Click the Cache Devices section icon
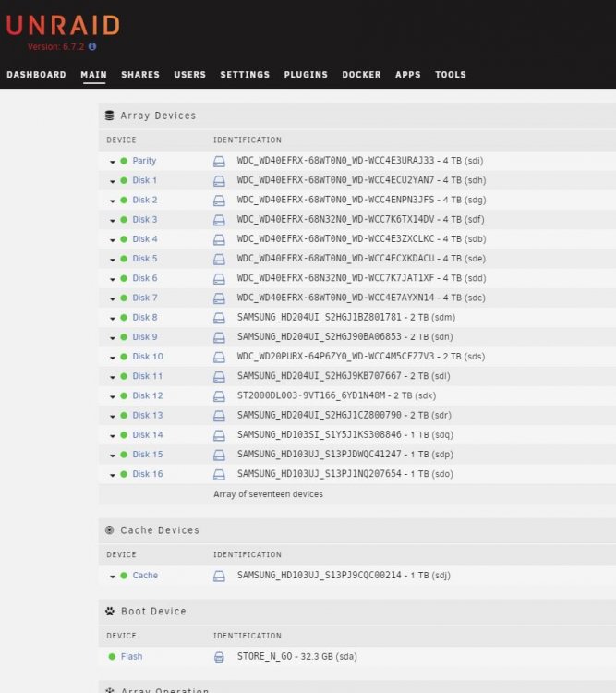Viewport: 616px width, 693px height. tap(110, 530)
